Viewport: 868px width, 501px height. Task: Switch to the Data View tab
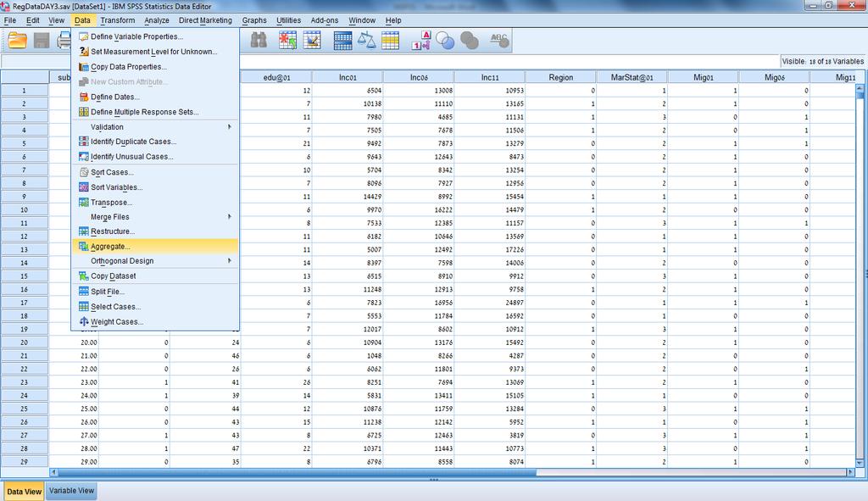24,491
